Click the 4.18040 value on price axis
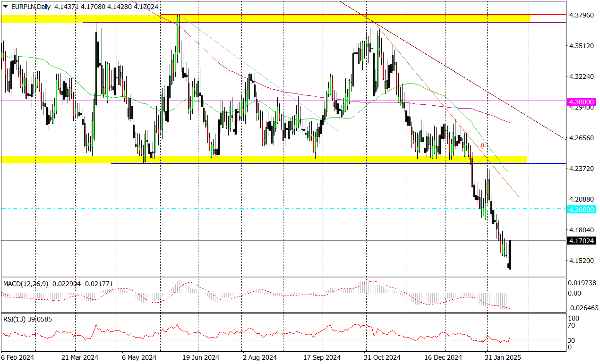This screenshot has width=600, height=364. [x=582, y=230]
